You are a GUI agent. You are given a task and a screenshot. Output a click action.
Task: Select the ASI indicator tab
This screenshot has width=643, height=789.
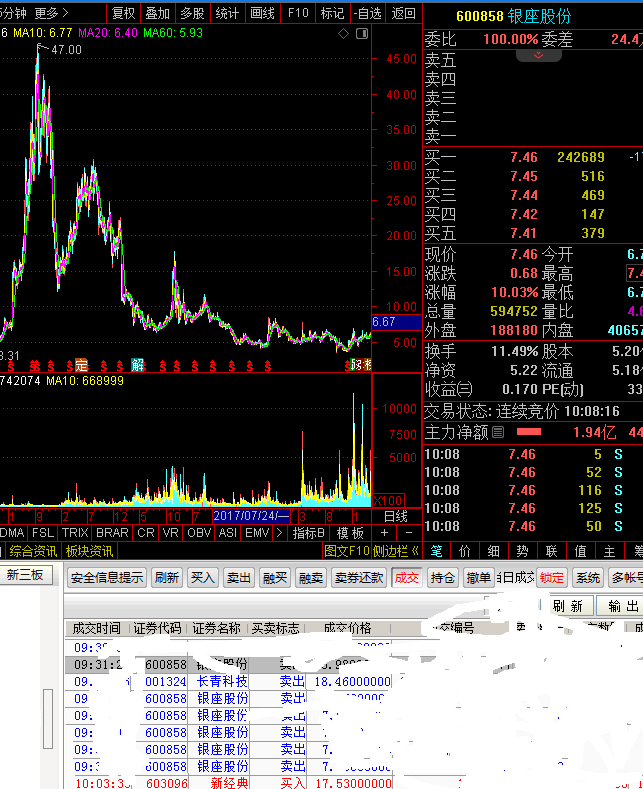click(x=227, y=532)
